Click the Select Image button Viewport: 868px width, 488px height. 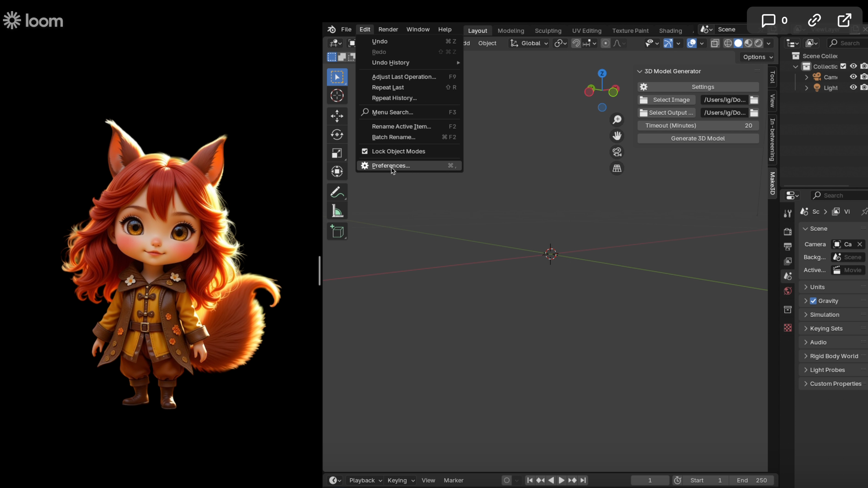pyautogui.click(x=667, y=100)
